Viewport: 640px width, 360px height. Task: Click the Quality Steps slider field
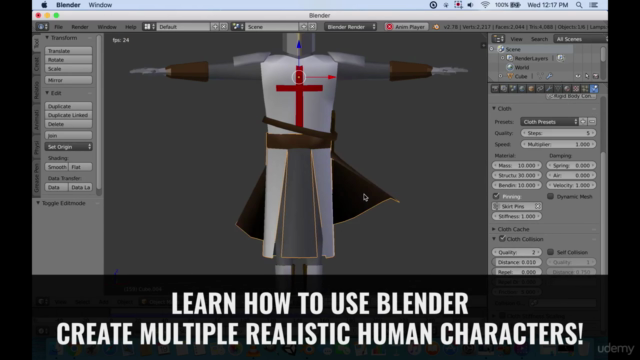[x=558, y=133]
